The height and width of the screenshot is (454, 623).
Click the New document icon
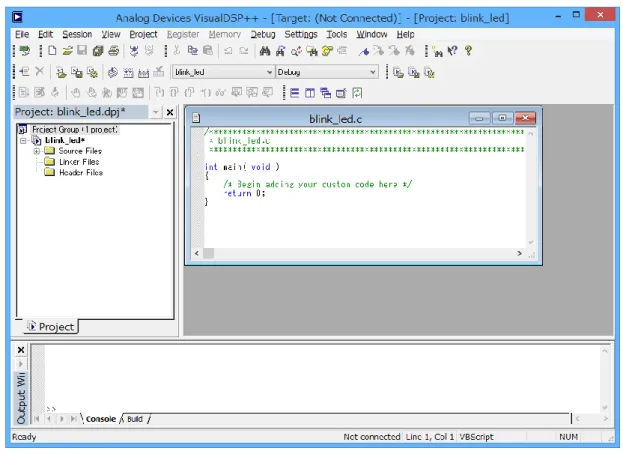click(52, 50)
